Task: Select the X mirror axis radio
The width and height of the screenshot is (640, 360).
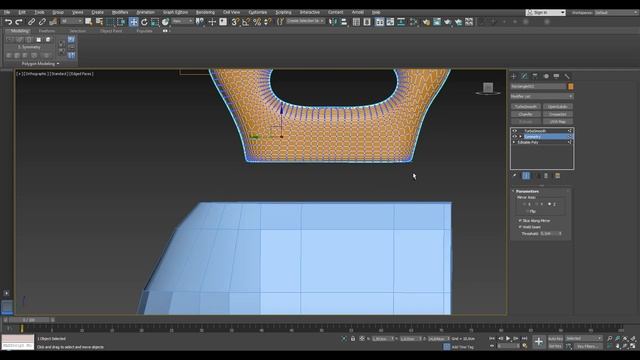Action: pos(524,204)
